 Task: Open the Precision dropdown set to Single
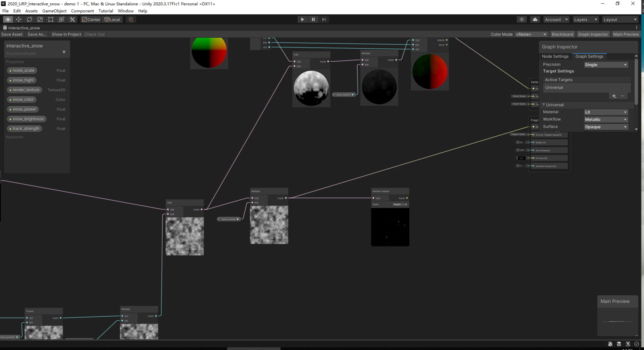606,65
